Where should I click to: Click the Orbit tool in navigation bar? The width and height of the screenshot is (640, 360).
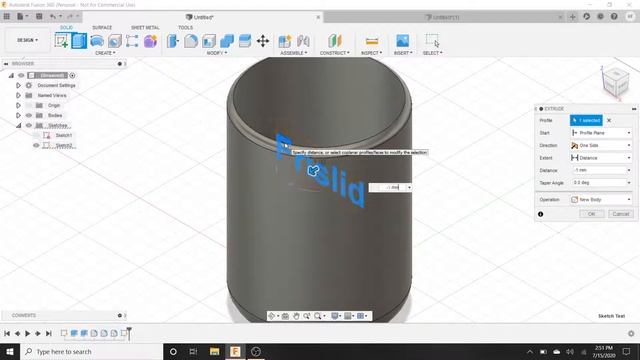click(272, 316)
